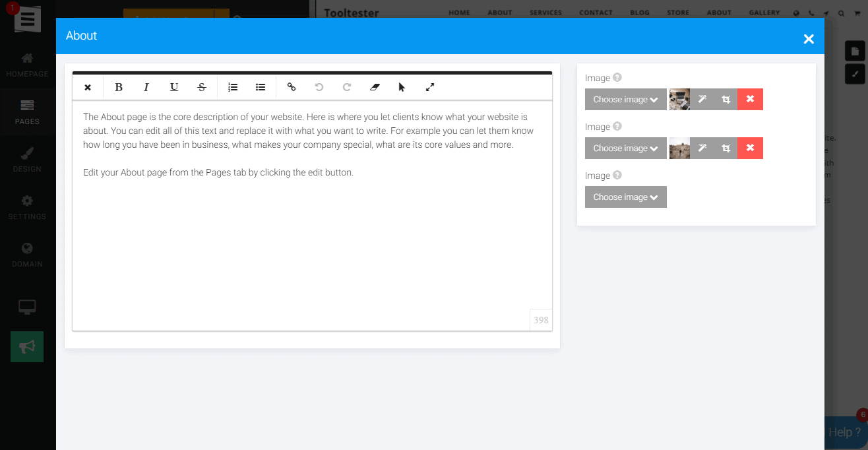The width and height of the screenshot is (868, 450).
Task: Close the About dialog
Action: coord(809,39)
